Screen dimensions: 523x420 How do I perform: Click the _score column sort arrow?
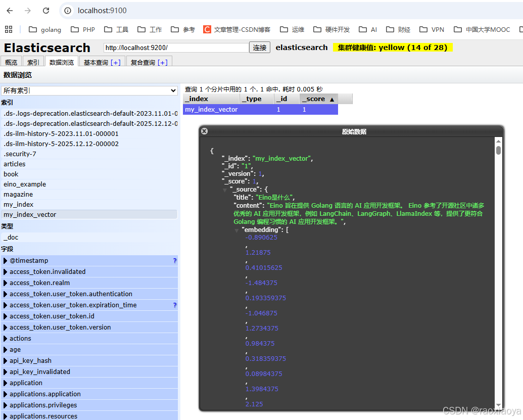point(332,100)
